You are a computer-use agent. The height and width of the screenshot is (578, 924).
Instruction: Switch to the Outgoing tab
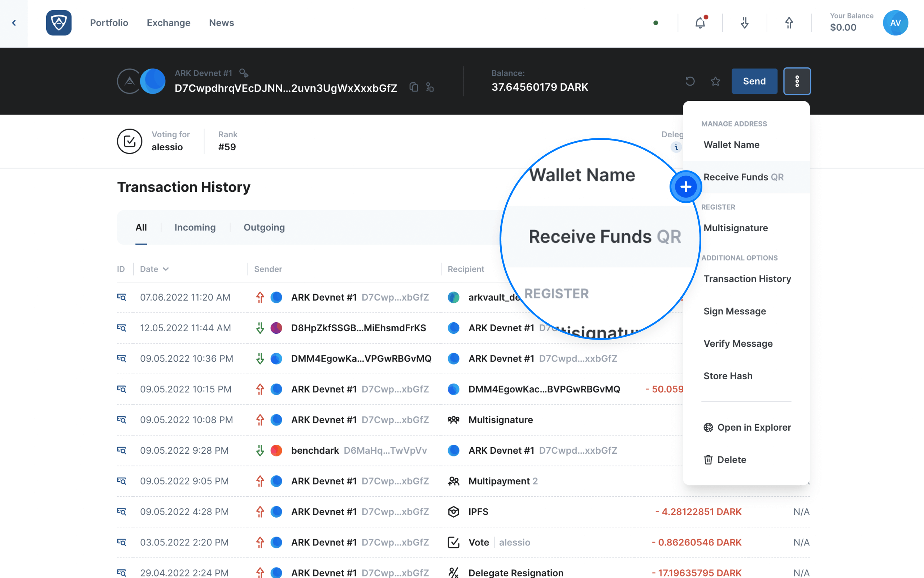(264, 228)
